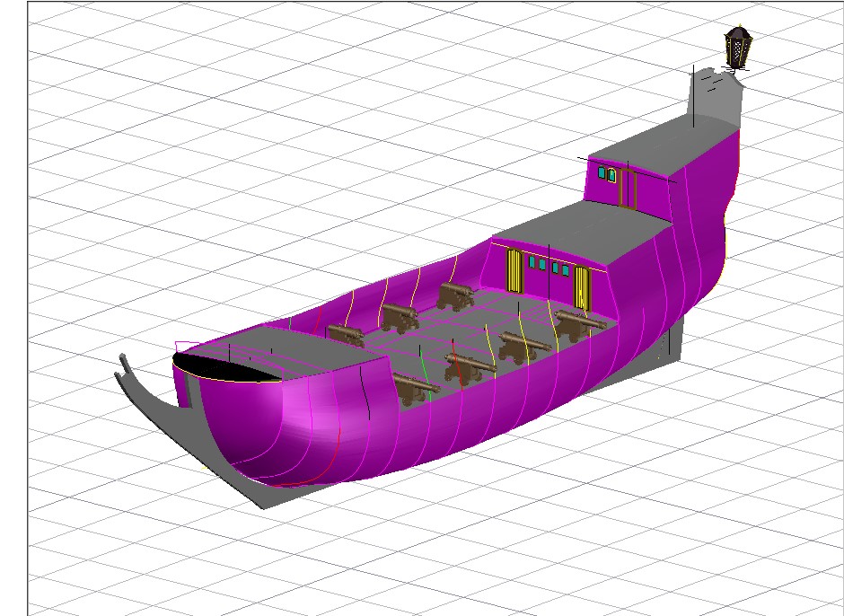
Task: Click the stern lantern on the ship
Action: click(x=737, y=48)
